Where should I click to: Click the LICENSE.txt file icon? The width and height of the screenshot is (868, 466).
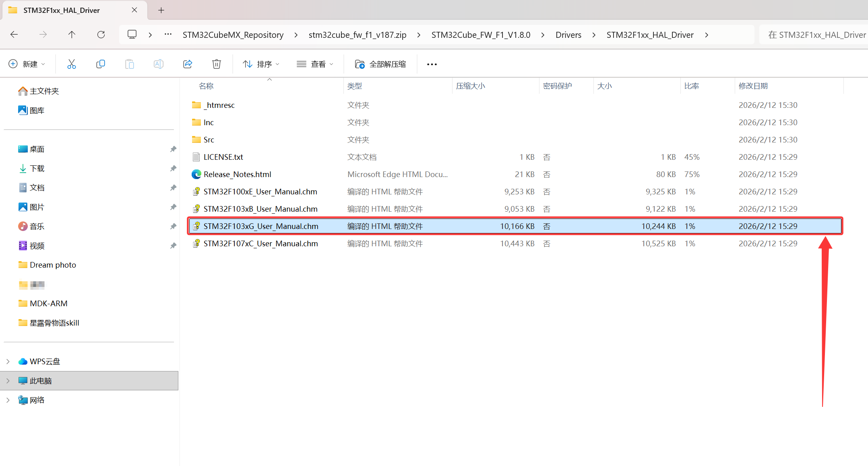(x=196, y=157)
